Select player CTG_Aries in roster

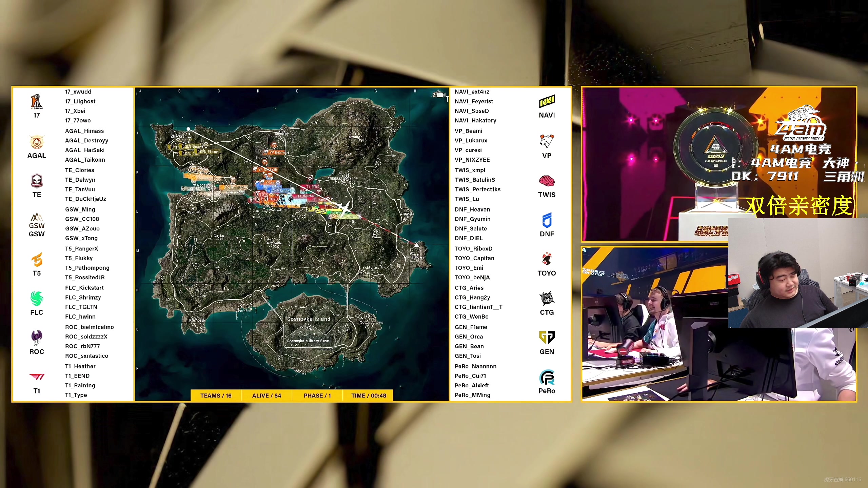pyautogui.click(x=469, y=288)
